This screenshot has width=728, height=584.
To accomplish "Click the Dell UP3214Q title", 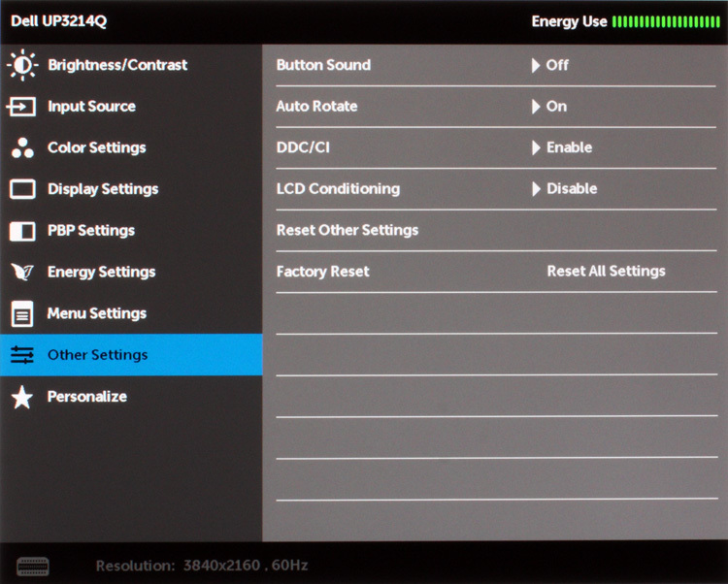I will click(59, 21).
